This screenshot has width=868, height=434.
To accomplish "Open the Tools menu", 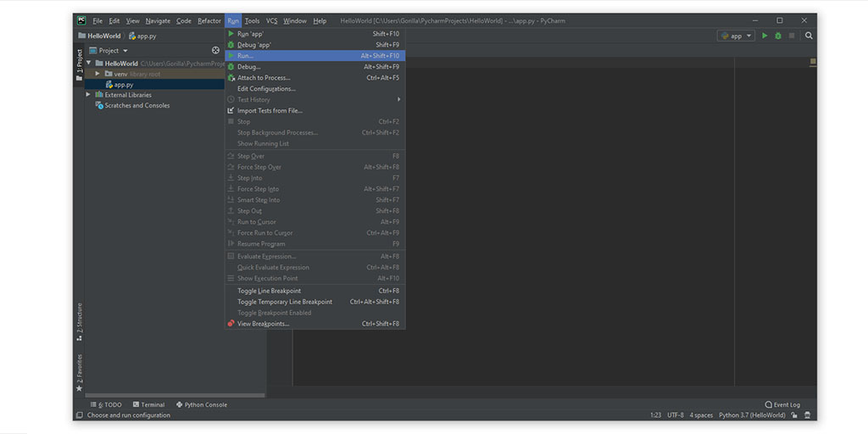I will pyautogui.click(x=252, y=21).
